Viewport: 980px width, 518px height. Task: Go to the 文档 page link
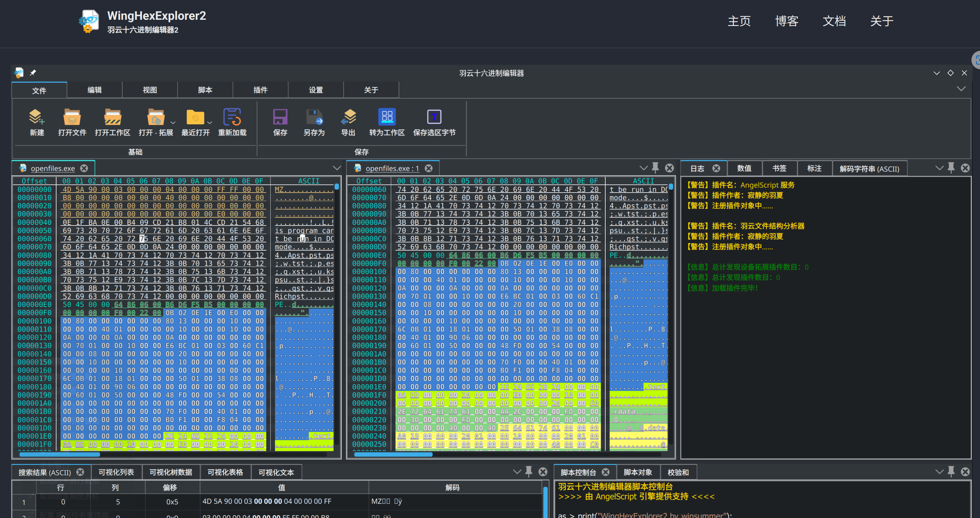(x=834, y=21)
